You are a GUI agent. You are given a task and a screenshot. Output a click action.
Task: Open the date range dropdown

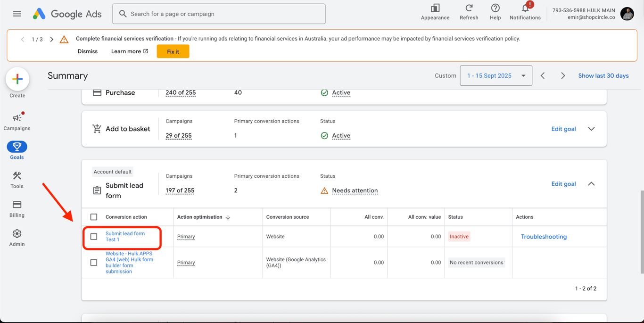495,75
